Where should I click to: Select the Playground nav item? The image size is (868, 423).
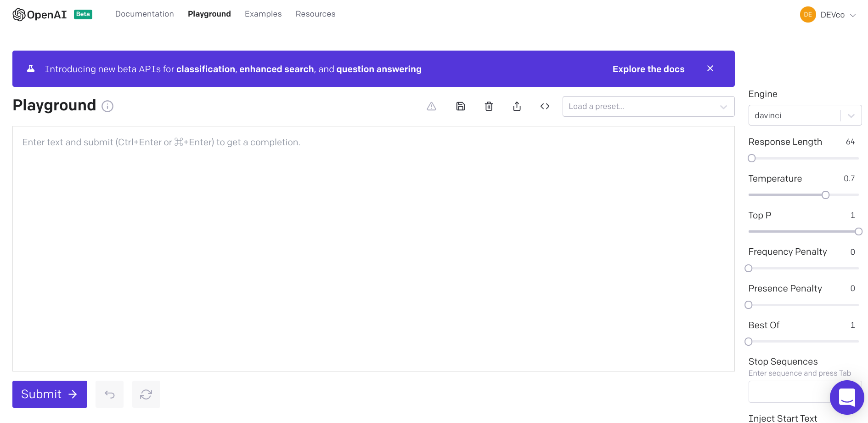209,14
